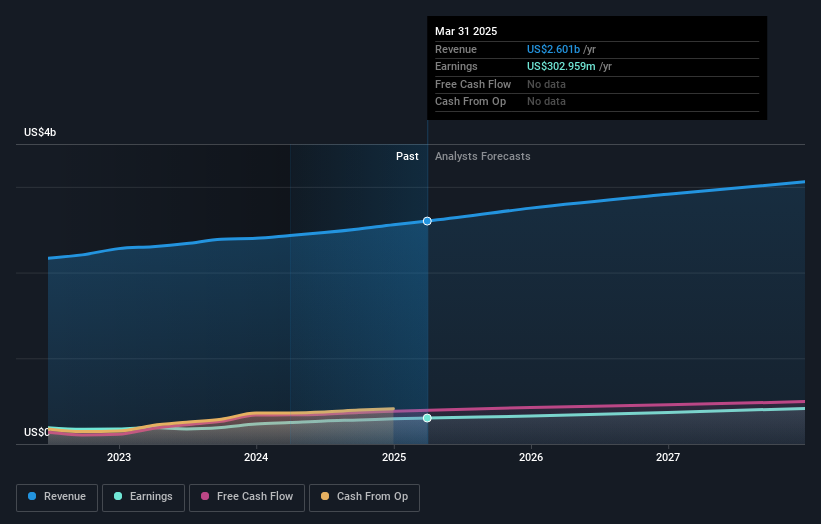Click the US$302.959m earnings value in tooltip
The image size is (821, 524).
[x=561, y=66]
